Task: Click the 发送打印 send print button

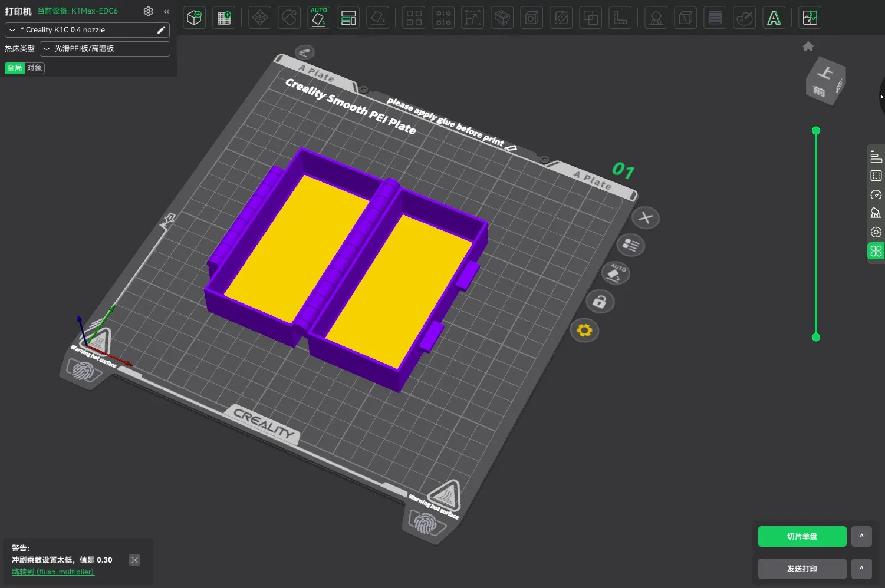Action: tap(802, 569)
